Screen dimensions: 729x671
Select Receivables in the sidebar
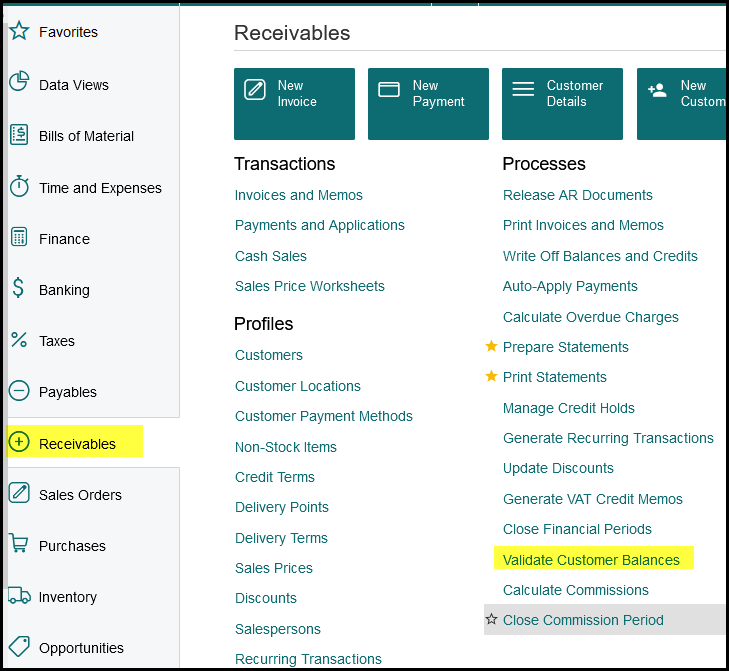[77, 443]
